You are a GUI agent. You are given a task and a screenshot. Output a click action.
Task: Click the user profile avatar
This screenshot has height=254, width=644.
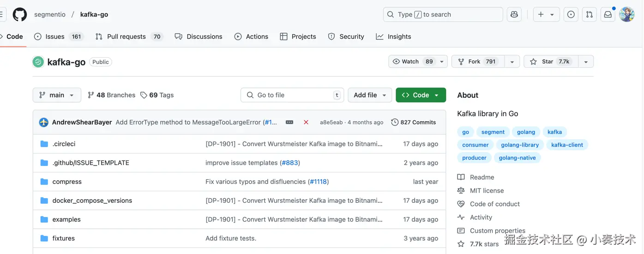[x=626, y=14]
